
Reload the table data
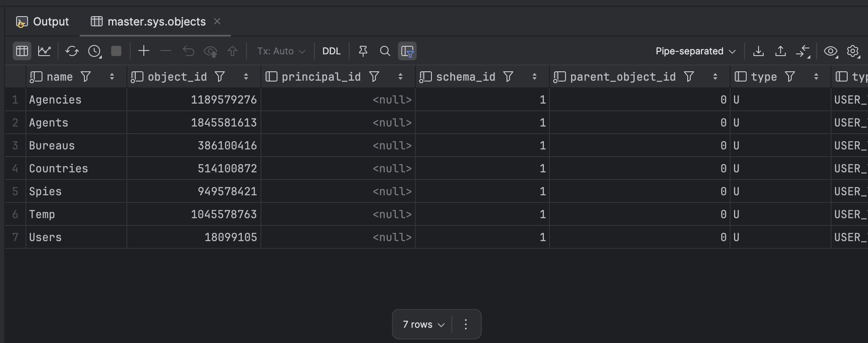[x=72, y=51]
